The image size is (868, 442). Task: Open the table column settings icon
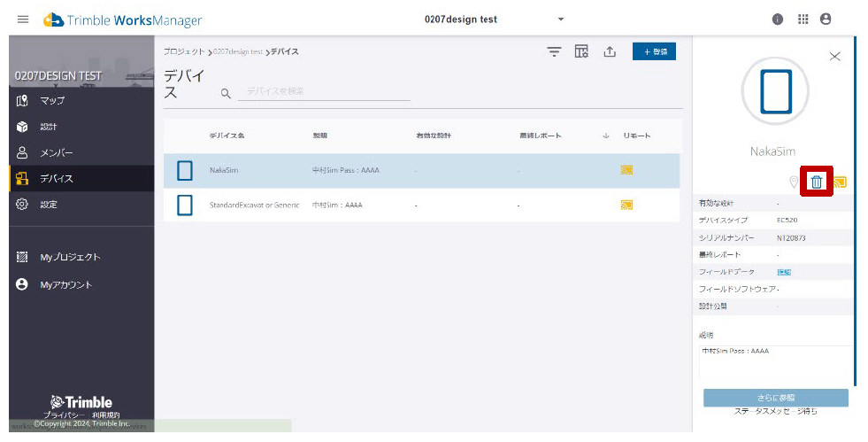pos(581,52)
